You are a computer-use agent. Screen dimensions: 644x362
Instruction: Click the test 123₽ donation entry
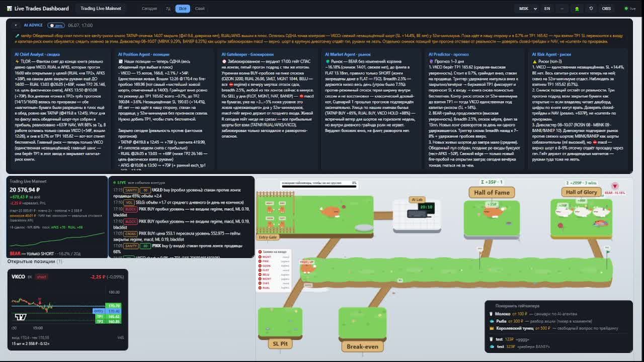pyautogui.click(x=510, y=339)
